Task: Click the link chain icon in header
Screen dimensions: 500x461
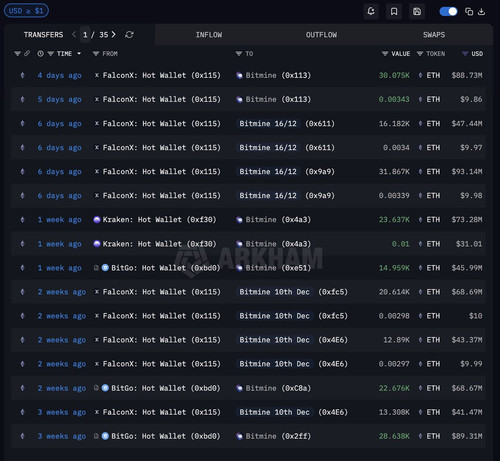Action: pos(27,53)
